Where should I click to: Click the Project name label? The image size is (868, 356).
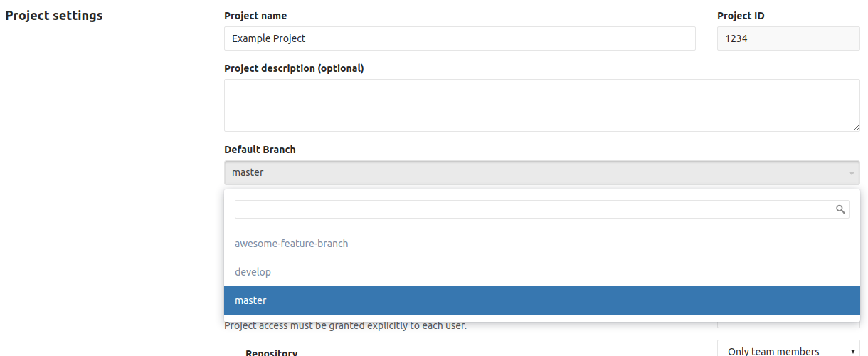click(x=255, y=16)
